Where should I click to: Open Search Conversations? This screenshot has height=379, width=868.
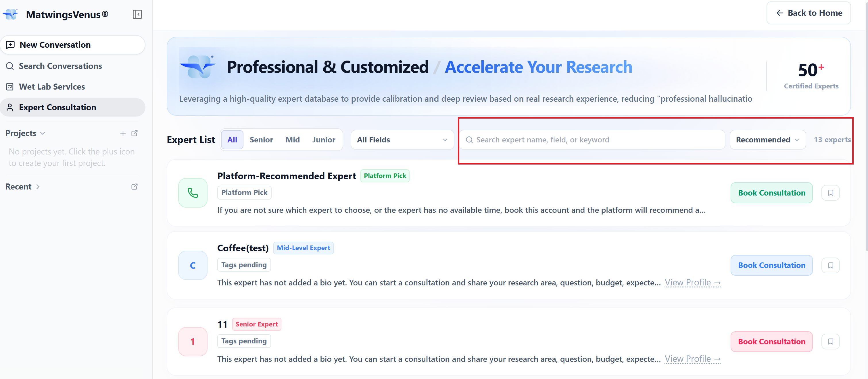point(73,66)
